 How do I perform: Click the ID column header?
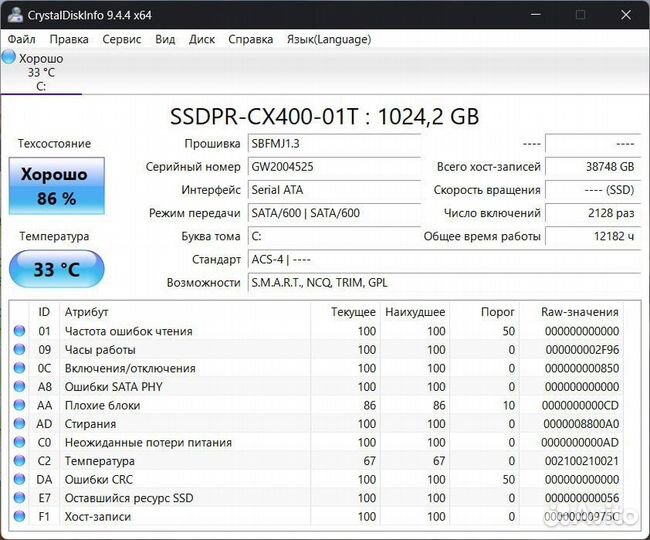click(44, 312)
